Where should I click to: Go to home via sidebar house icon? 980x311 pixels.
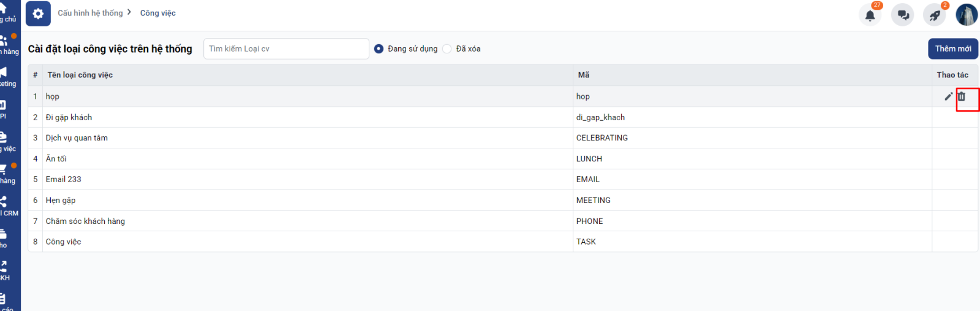coord(4,9)
